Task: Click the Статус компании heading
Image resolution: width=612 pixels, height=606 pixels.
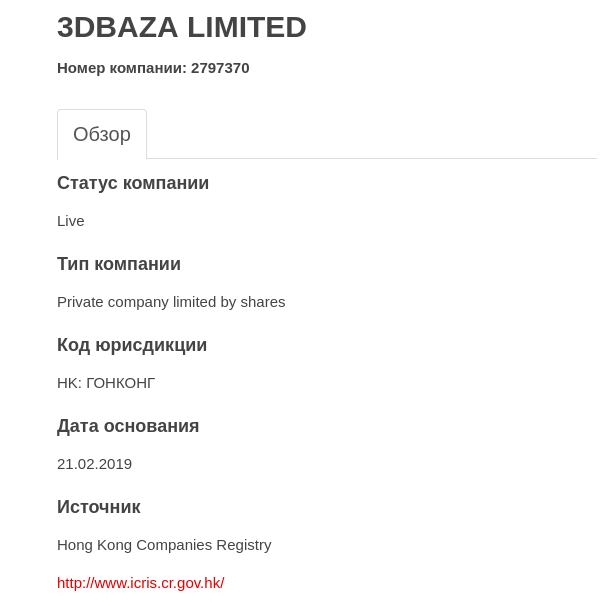Action: point(133,183)
